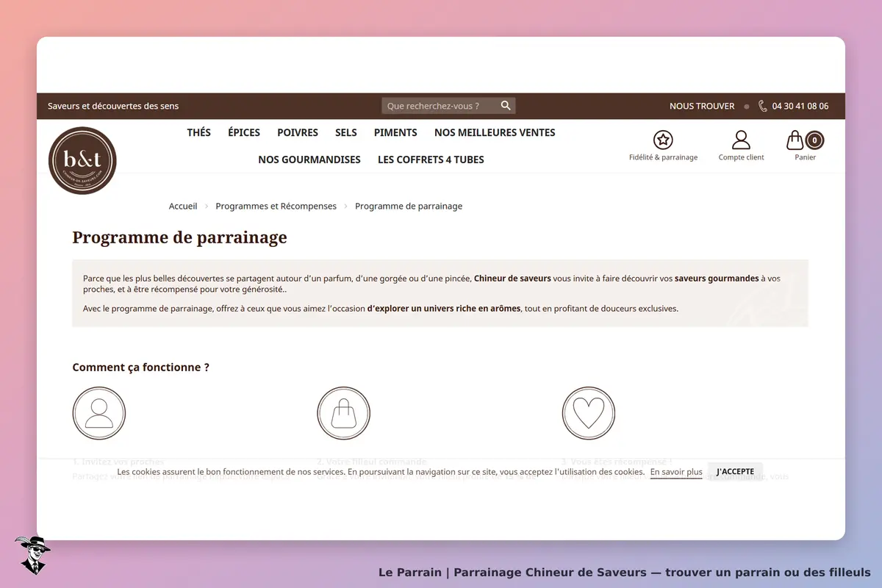882x588 pixels.
Task: Click the Le Parrain mascot icon
Action: point(32,555)
